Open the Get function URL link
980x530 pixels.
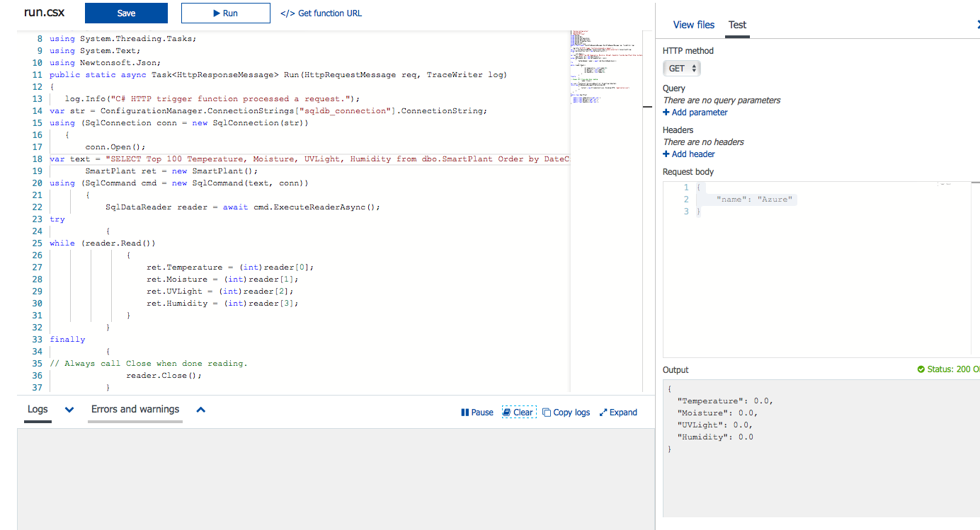click(321, 13)
